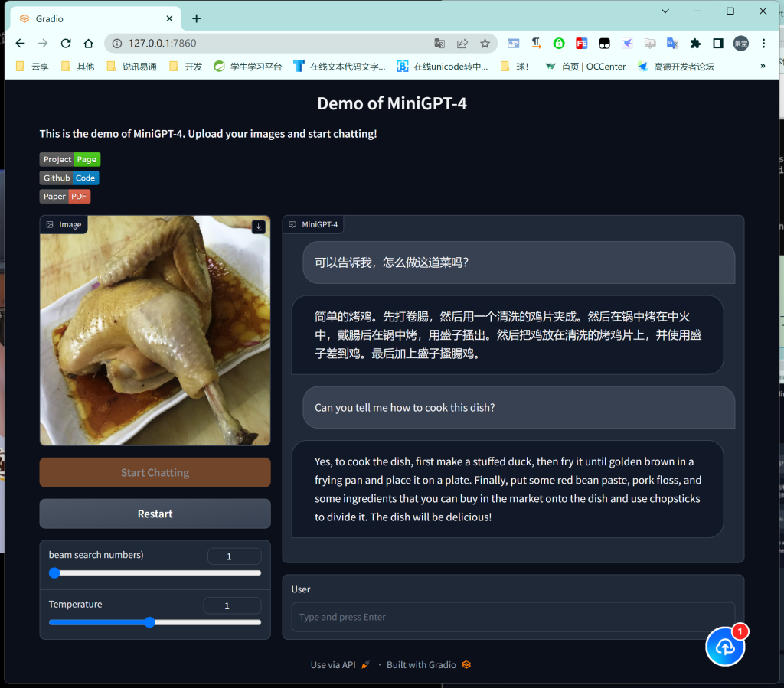Click the message 可以告诉我，怎么做这道菜吗?

tap(519, 262)
